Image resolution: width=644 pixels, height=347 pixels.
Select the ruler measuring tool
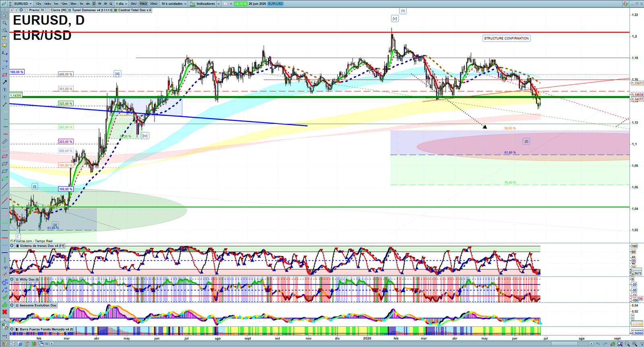tap(5, 141)
